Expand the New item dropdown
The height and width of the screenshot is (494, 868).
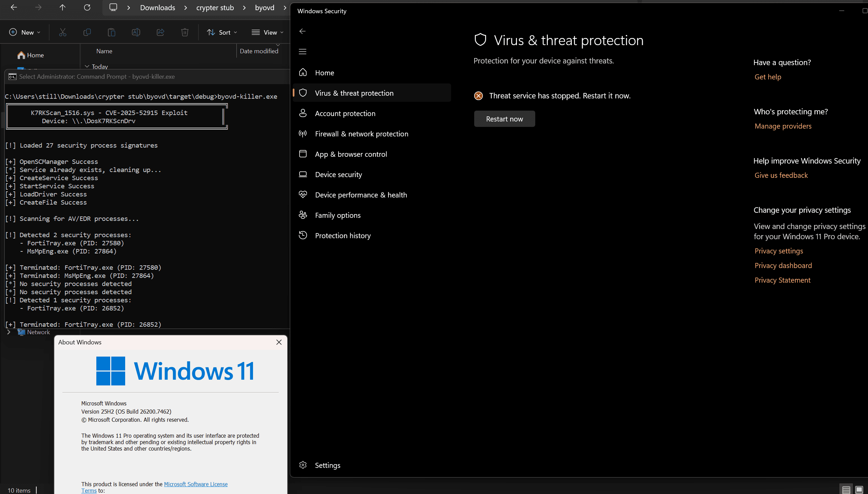pyautogui.click(x=25, y=32)
